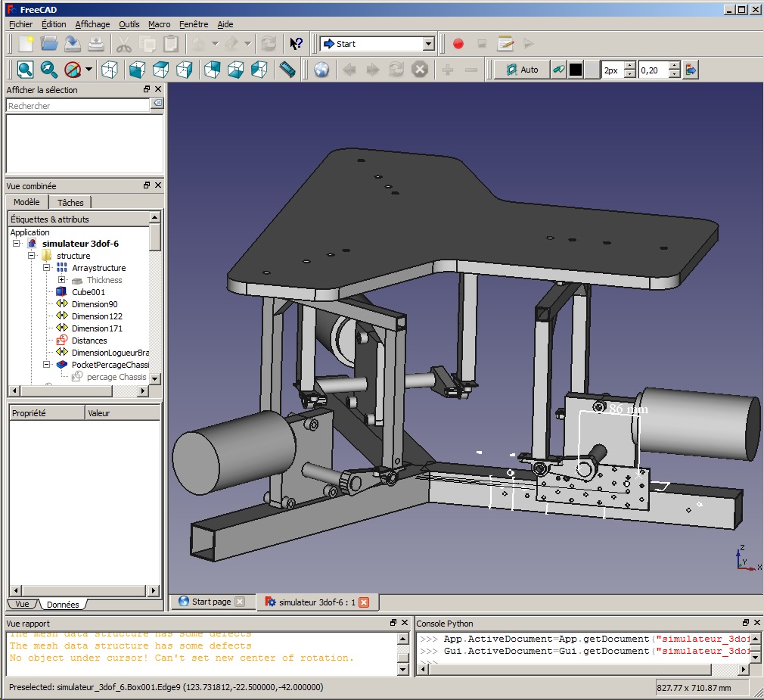Screen dimensions: 764x700
Task: Apply style to selected objects icon
Action: (691, 70)
